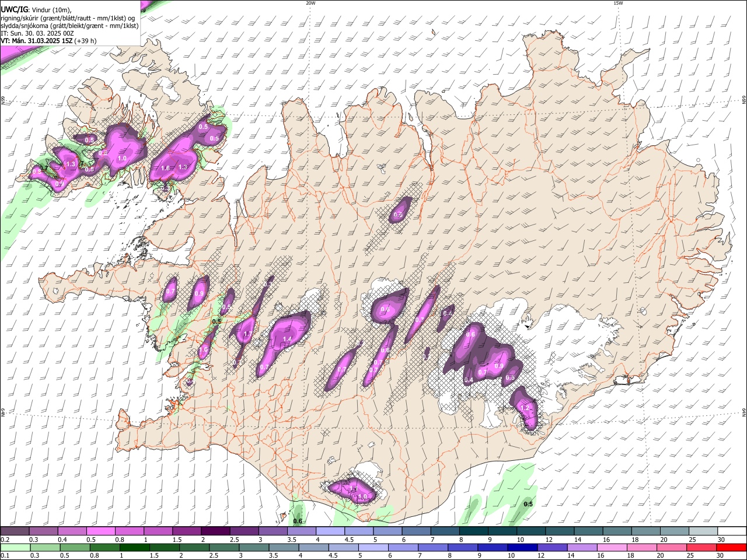The image size is (747, 560).
Task: Select the light pink 16 swatch, bottom row
Action: tap(612, 547)
